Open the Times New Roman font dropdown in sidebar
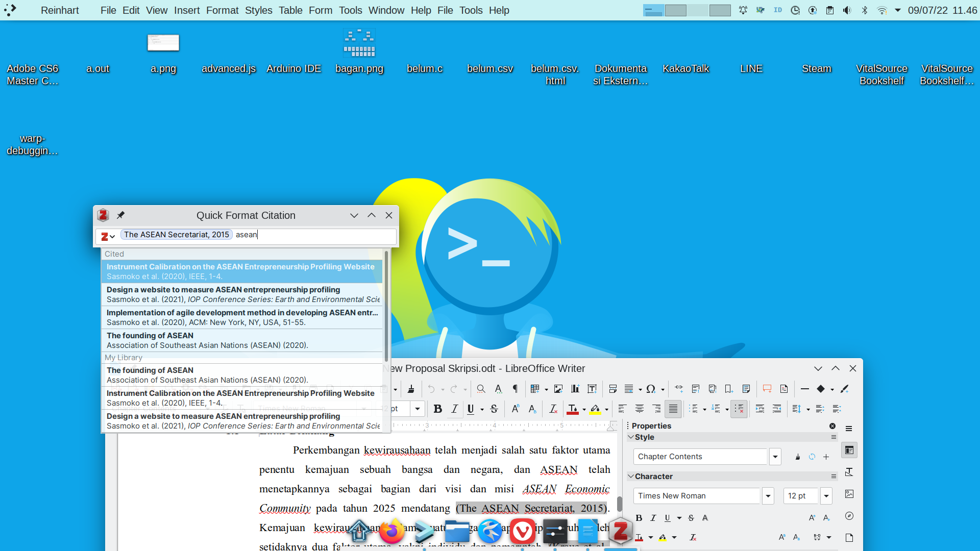 (x=768, y=496)
